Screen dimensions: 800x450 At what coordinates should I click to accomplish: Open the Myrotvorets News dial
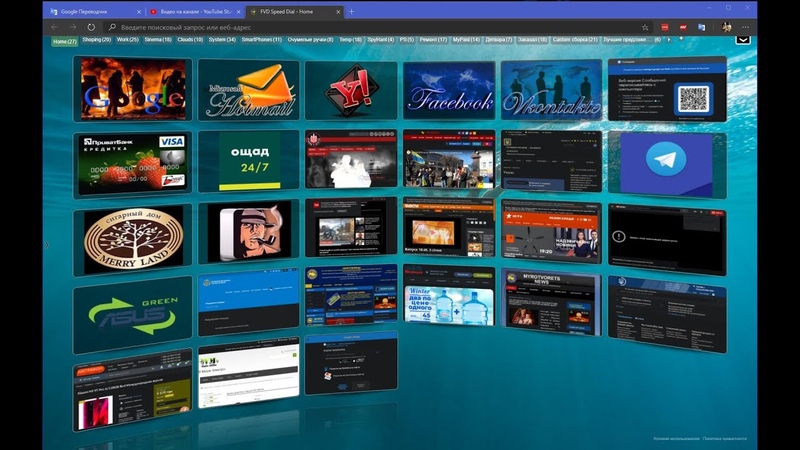coord(552,303)
